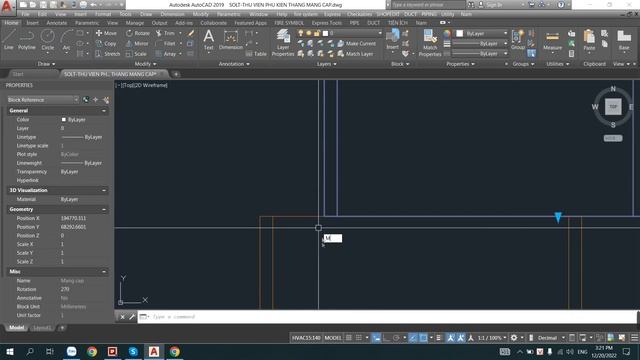
Task: Toggle lineweight display in status bar
Action: tap(439, 338)
